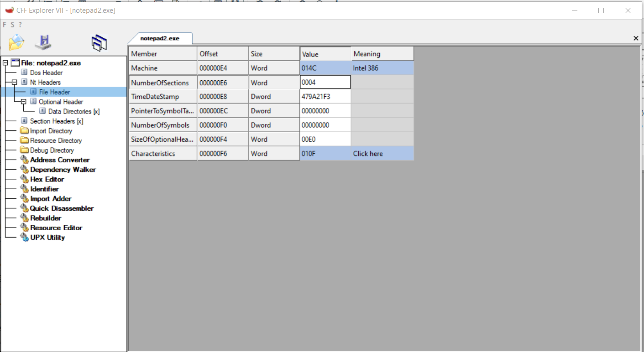The width and height of the screenshot is (644, 352).
Task: Click the NumberOfSymbols member cell
Action: coord(163,125)
